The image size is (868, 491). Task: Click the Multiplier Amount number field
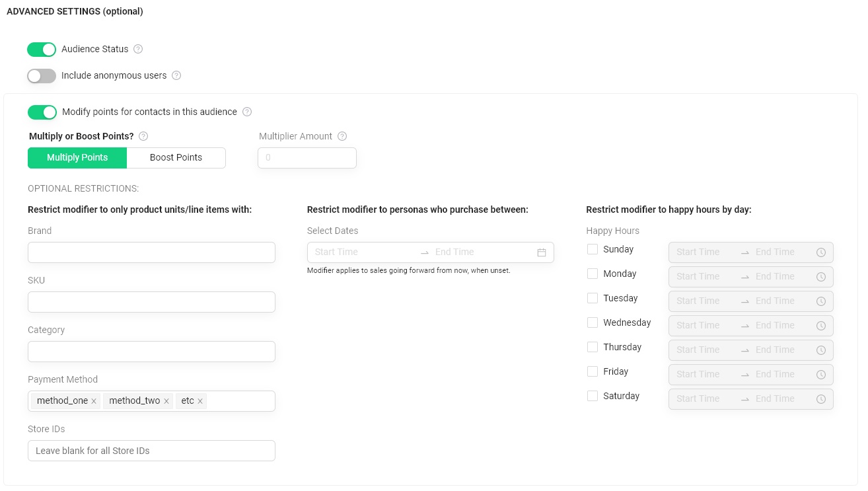307,157
